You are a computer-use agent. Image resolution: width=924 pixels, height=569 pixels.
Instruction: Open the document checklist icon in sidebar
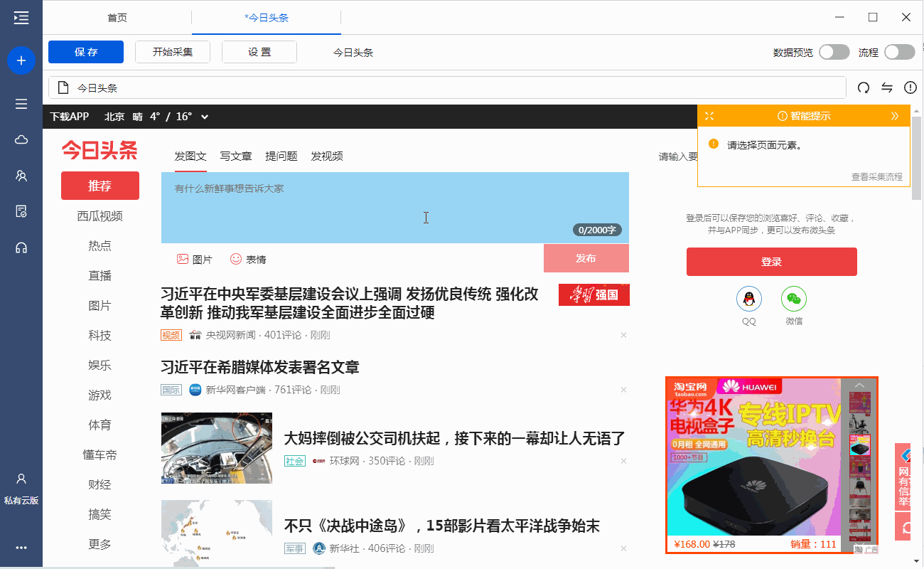[x=21, y=211]
